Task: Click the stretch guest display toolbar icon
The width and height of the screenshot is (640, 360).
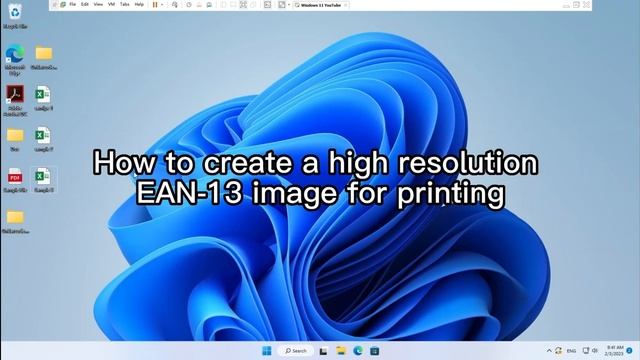Action: tap(282, 4)
